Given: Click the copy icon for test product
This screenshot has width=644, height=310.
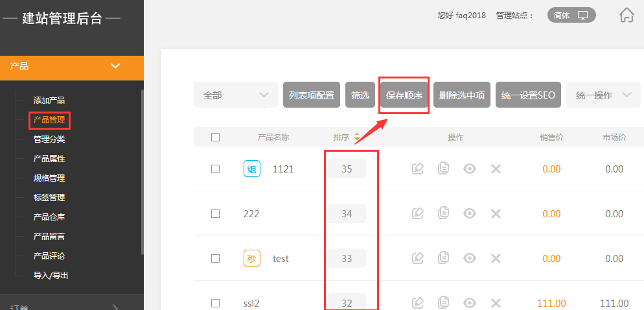Looking at the screenshot, I should tap(444, 258).
